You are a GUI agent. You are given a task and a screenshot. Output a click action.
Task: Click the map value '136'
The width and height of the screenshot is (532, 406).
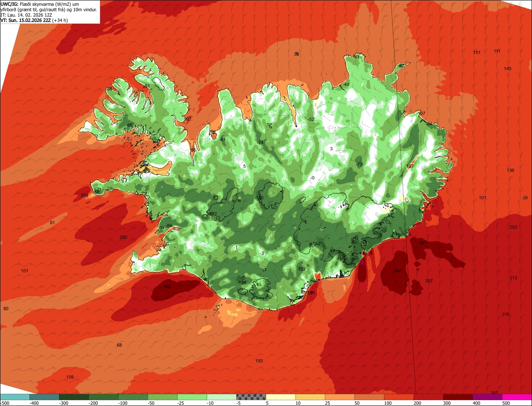(510, 170)
